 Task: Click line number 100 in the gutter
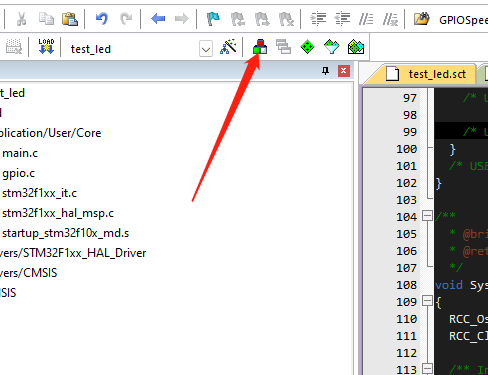point(406,149)
